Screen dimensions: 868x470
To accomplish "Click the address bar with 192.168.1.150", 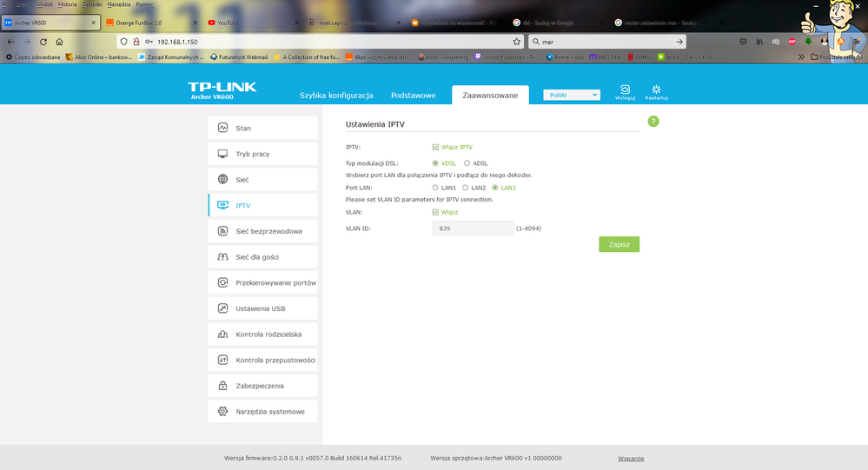I will 321,42.
